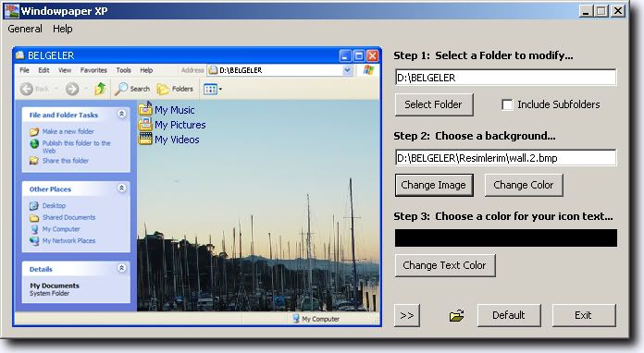This screenshot has width=644, height=353.
Task: Click the BELGELER preview title bar folder icon
Action: click(19, 55)
